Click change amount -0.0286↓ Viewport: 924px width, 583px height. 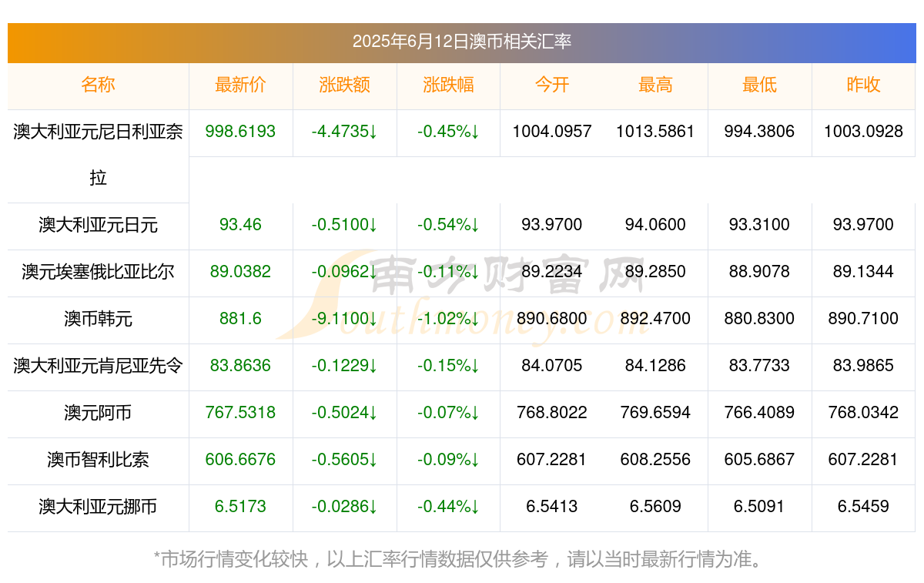(x=344, y=507)
